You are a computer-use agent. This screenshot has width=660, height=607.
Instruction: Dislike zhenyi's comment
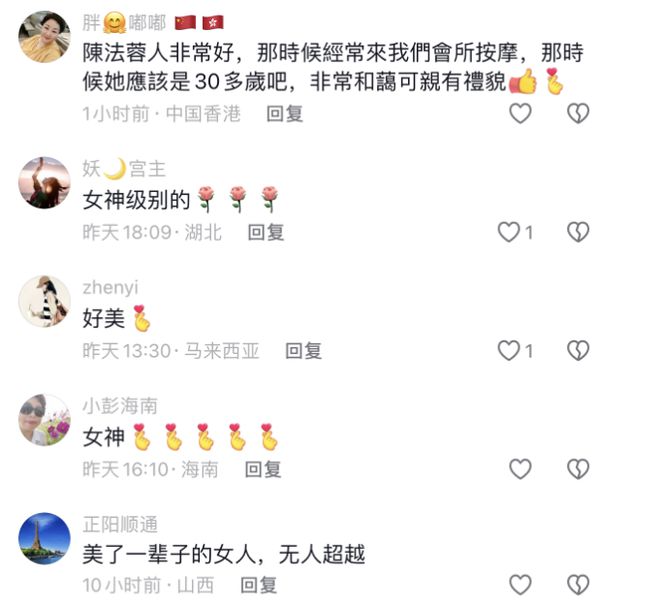578,351
